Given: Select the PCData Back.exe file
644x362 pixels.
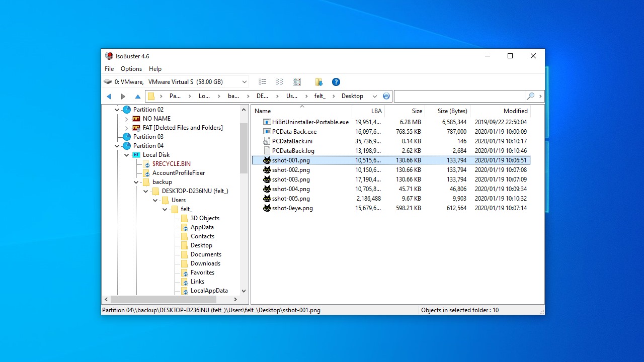Looking at the screenshot, I should [x=294, y=132].
